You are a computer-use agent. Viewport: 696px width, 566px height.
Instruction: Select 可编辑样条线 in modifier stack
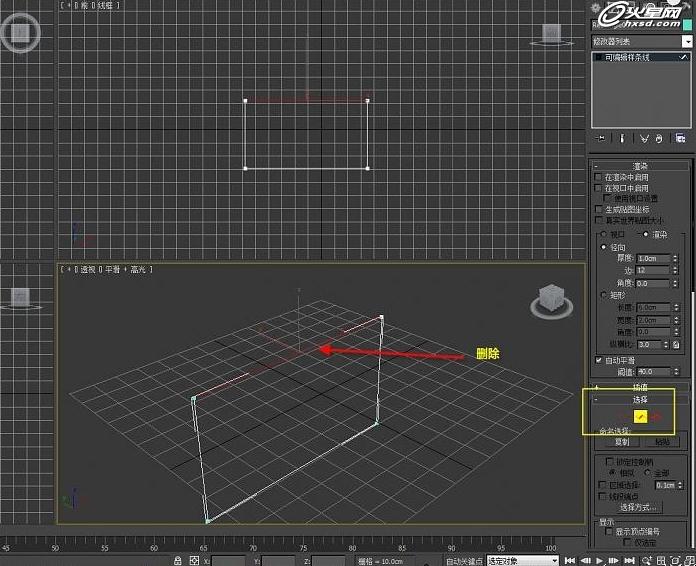[628, 58]
